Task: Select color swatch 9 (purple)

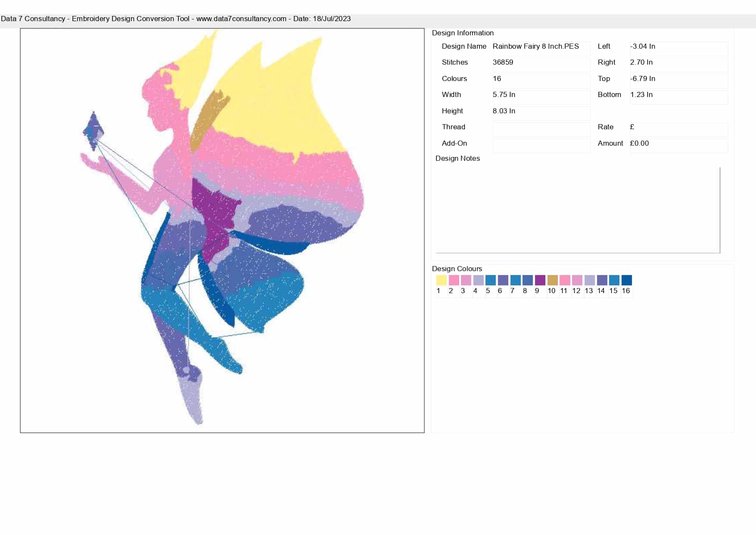Action: [540, 280]
